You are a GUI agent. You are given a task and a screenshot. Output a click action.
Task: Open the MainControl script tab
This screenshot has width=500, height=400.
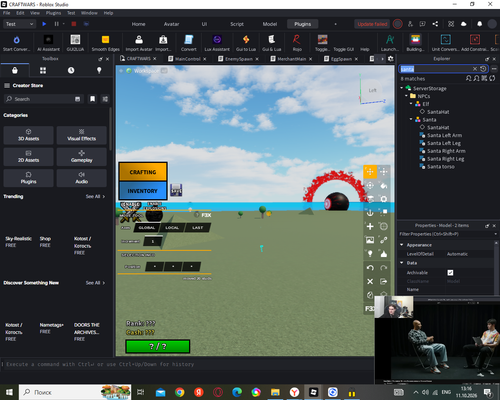pyautogui.click(x=187, y=59)
